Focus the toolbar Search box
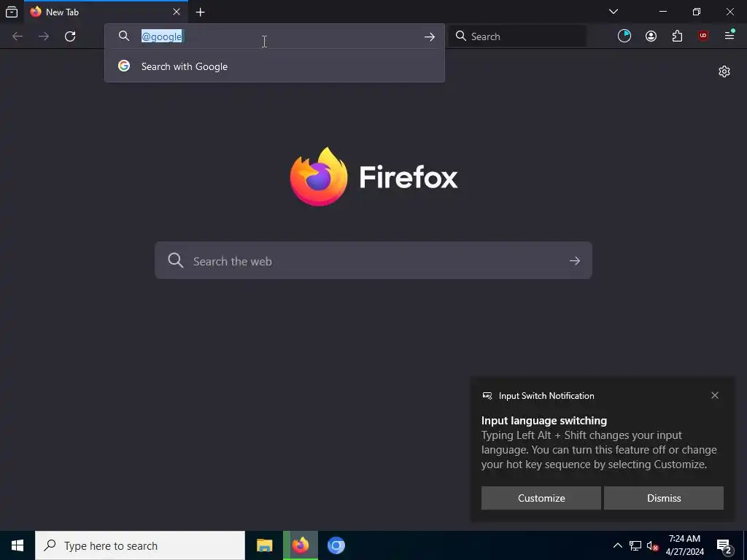The height and width of the screenshot is (560, 747). (517, 36)
